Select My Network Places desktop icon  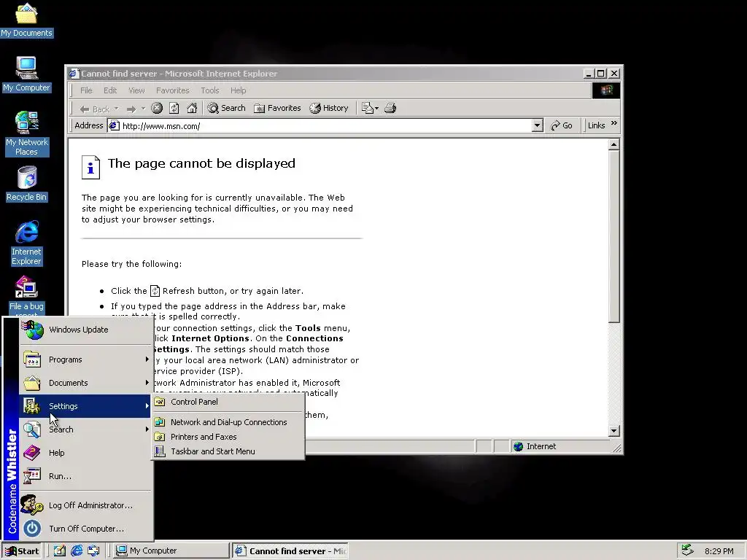point(26,133)
